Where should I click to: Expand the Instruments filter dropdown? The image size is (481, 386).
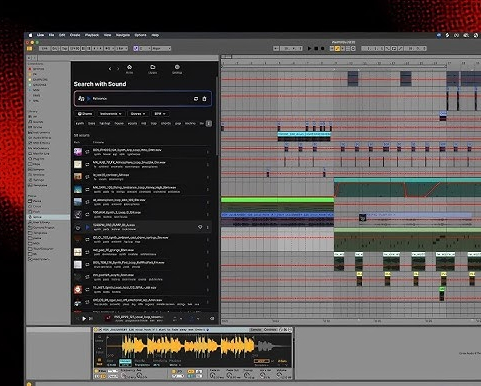(111, 114)
